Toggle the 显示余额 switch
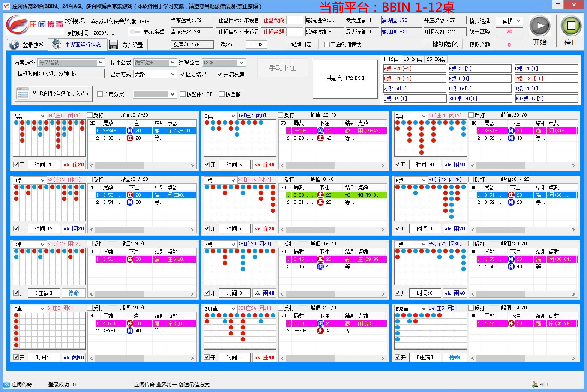The width and height of the screenshot is (587, 392). pyautogui.click(x=135, y=32)
